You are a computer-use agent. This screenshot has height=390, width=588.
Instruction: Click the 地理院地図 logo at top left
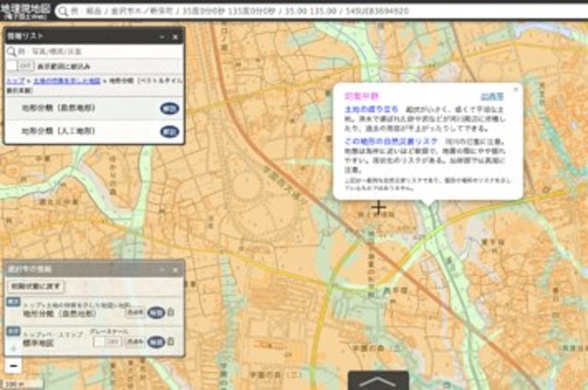[25, 10]
